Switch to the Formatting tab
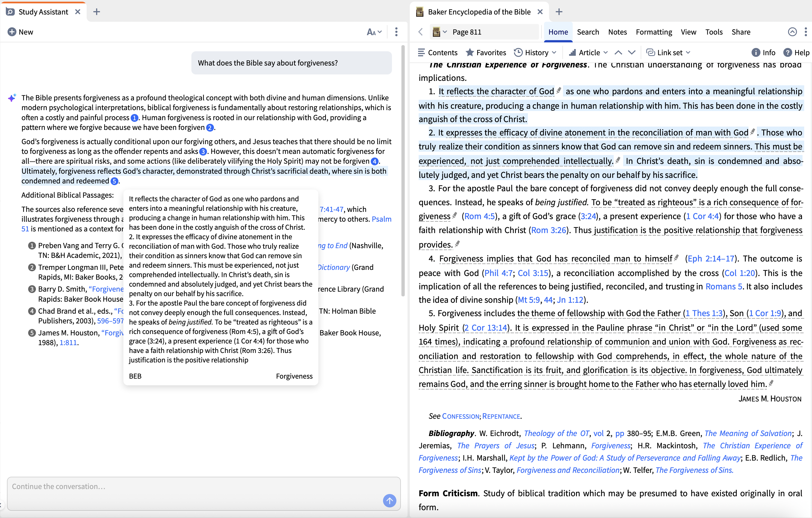This screenshot has width=812, height=518. 653,32
